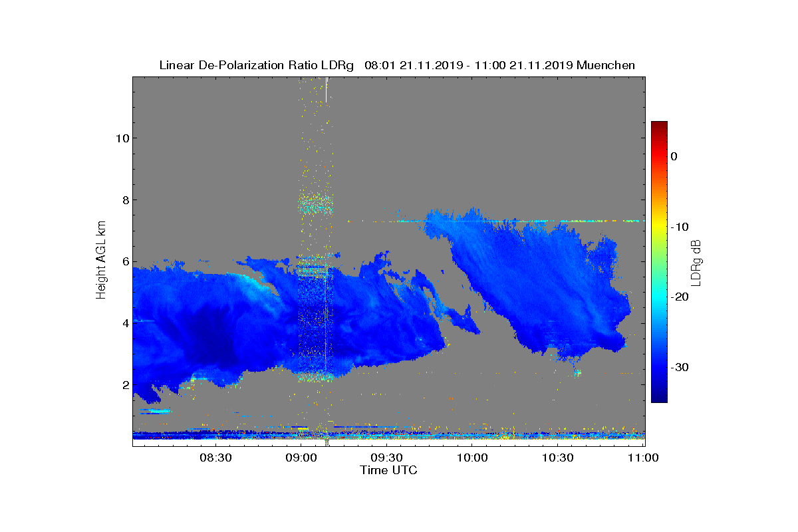798x532 pixels.
Task: Click the LDRg dB colorbar label
Action: (x=696, y=261)
